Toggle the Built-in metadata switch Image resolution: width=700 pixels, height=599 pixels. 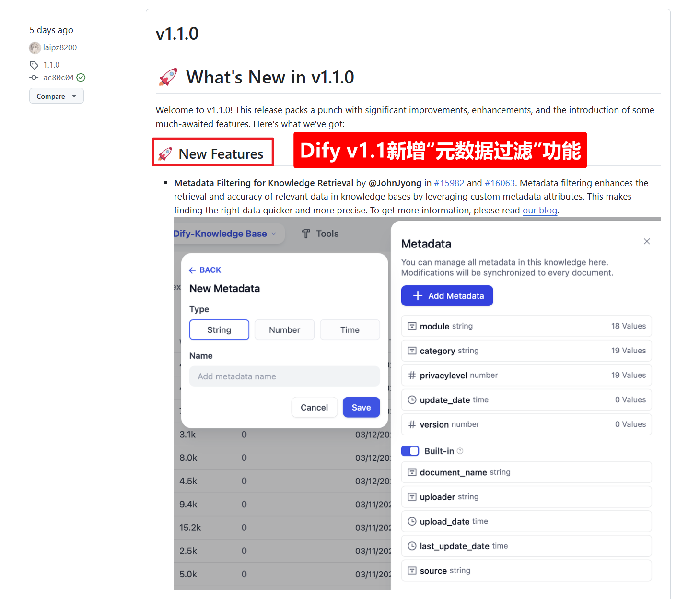point(410,451)
